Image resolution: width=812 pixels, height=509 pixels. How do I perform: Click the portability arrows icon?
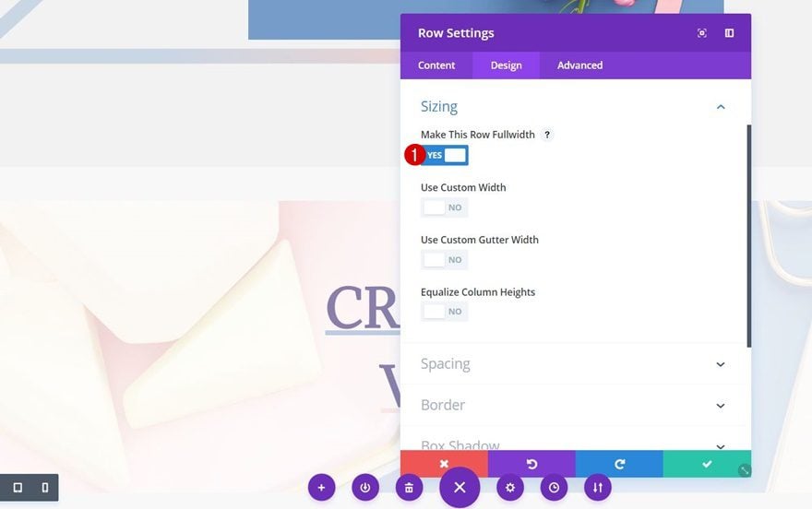pos(598,487)
